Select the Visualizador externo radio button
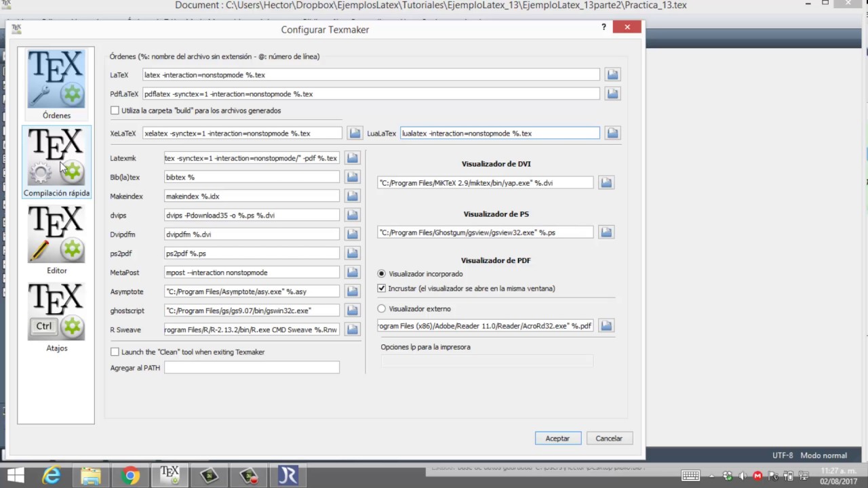The height and width of the screenshot is (488, 868). coord(381,308)
